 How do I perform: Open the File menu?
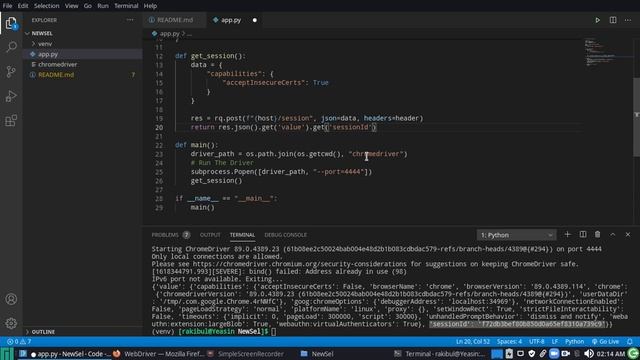[x=7, y=6]
